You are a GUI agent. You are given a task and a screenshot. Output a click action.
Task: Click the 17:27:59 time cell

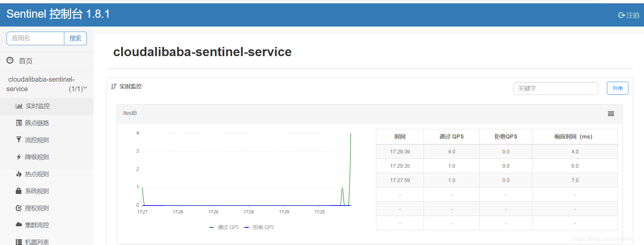[400, 180]
